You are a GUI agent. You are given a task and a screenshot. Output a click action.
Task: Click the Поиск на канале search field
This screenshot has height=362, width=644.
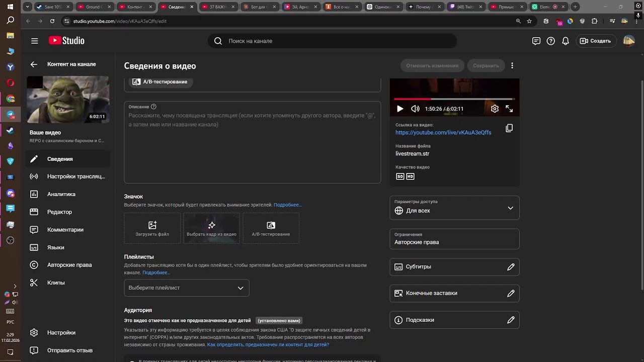point(332,41)
